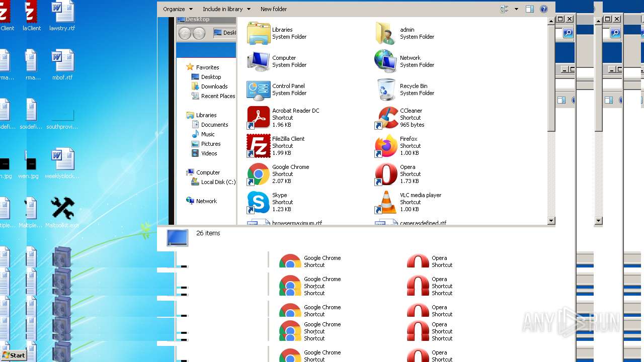644x362 pixels.
Task: Click the Back navigation button
Action: 185,33
